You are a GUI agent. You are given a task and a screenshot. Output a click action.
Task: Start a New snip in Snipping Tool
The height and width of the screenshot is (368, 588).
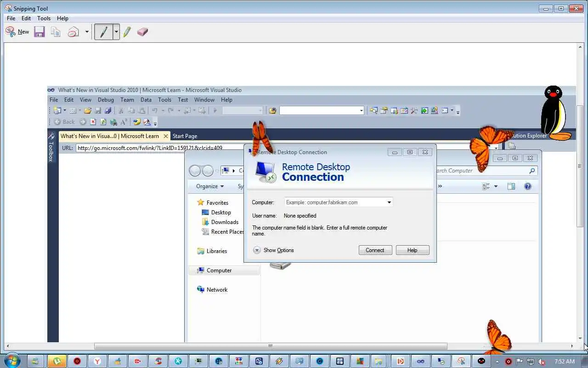click(17, 32)
